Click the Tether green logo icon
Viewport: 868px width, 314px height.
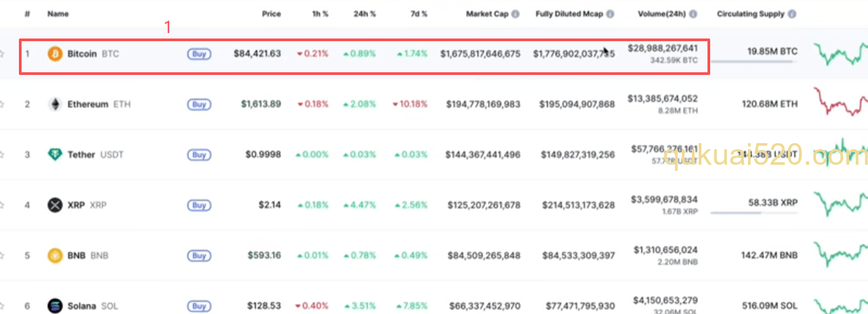pyautogui.click(x=55, y=155)
